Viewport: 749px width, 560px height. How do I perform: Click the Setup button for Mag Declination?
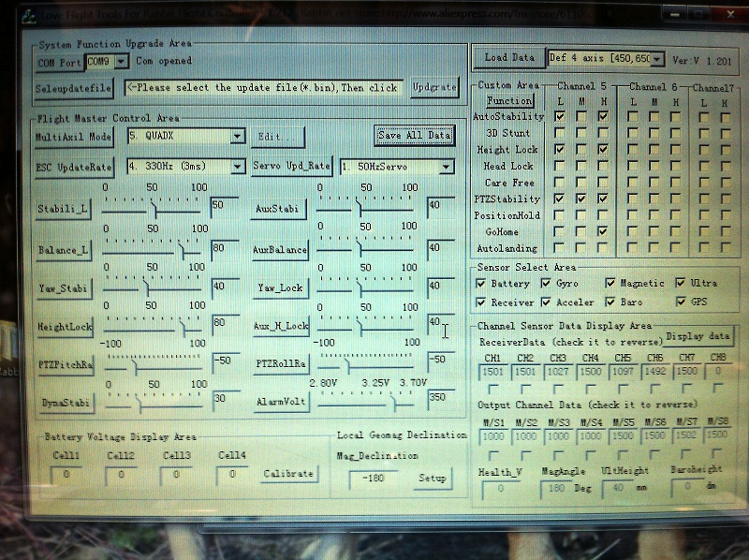(x=432, y=479)
